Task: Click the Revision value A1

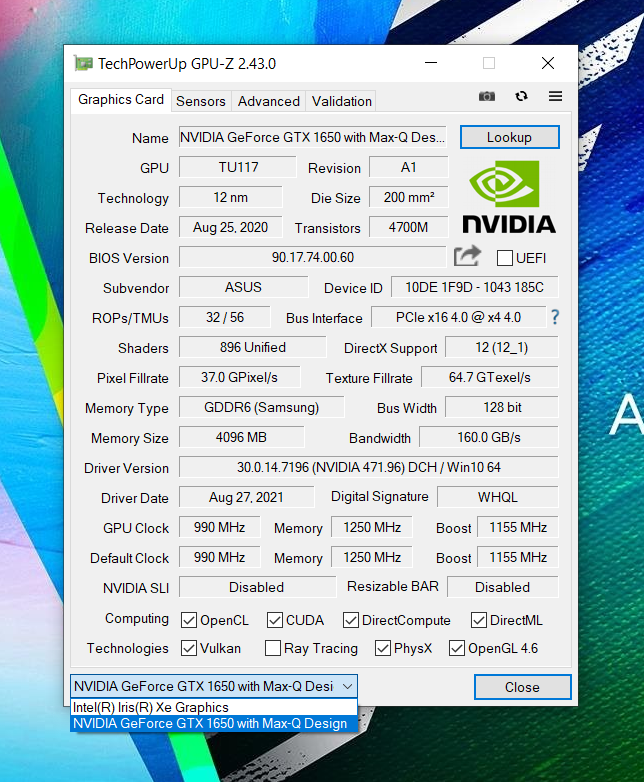Action: pos(409,167)
